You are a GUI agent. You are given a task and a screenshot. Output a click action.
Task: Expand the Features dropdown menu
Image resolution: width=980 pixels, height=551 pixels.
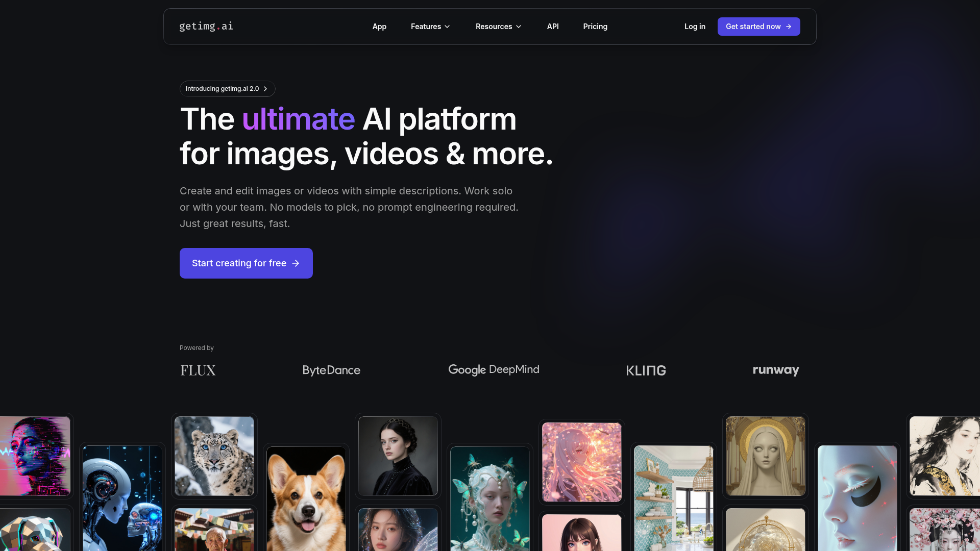[x=430, y=27]
